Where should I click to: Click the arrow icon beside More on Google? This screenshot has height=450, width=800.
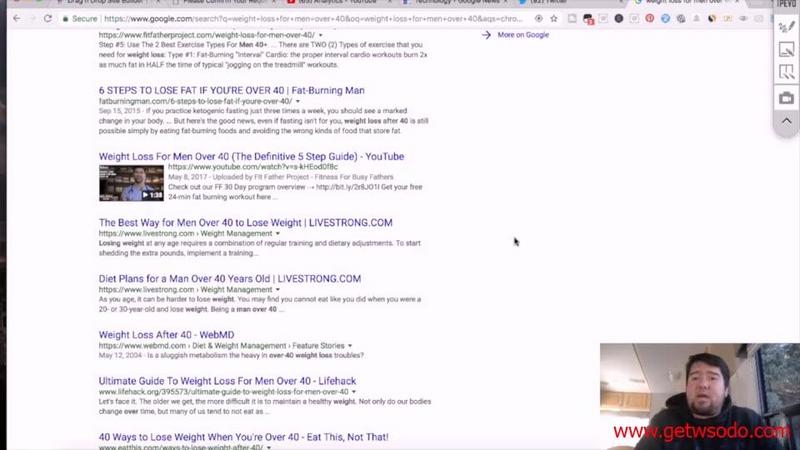(486, 35)
